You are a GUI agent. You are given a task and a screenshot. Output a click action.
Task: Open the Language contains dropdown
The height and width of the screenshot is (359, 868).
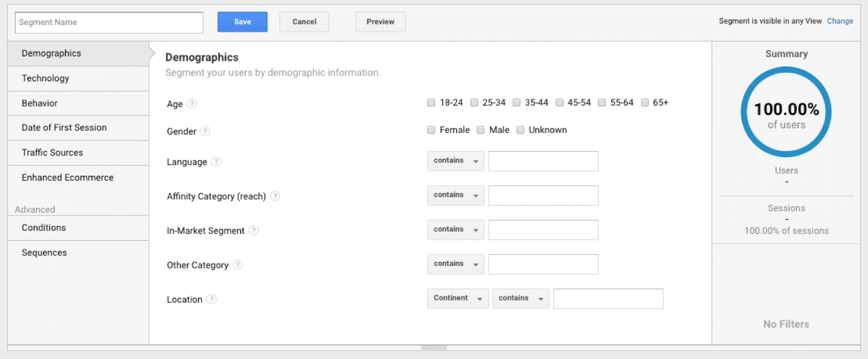click(455, 161)
